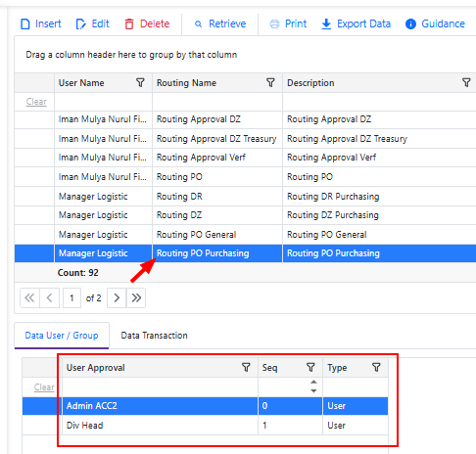Viewport: 476px width, 454px height.
Task: Filter the Routing Name column
Action: click(x=270, y=82)
